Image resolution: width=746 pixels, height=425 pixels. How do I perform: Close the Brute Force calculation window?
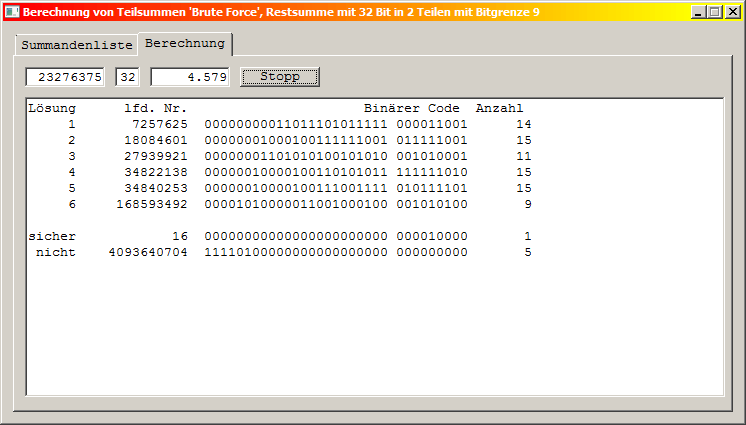[x=732, y=12]
